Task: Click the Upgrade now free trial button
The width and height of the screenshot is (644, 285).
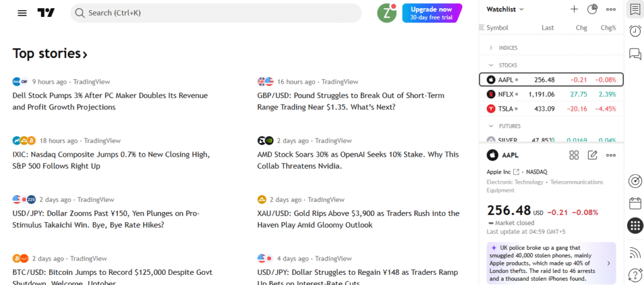Action: (x=431, y=13)
